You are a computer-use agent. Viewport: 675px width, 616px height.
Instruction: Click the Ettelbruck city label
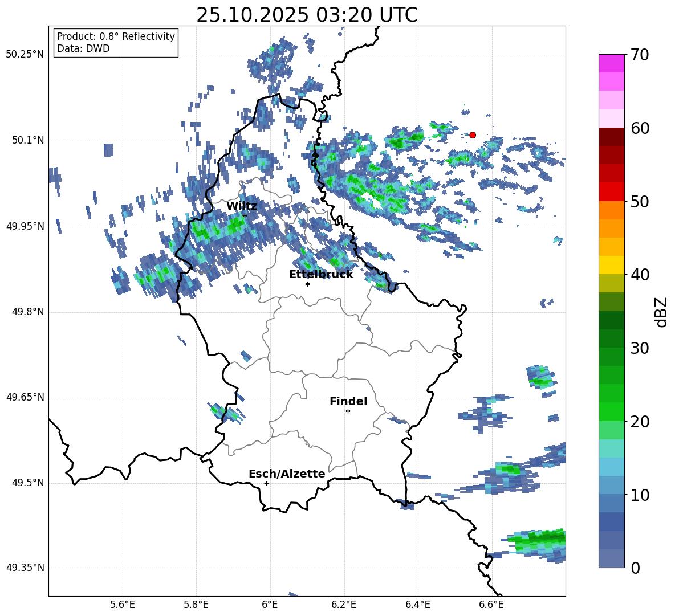321,275
